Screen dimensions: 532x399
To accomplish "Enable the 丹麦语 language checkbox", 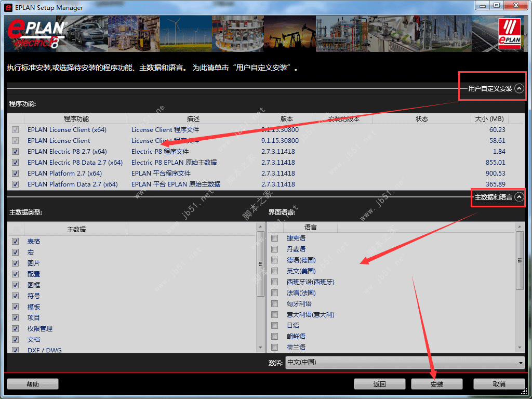I will click(x=275, y=249).
